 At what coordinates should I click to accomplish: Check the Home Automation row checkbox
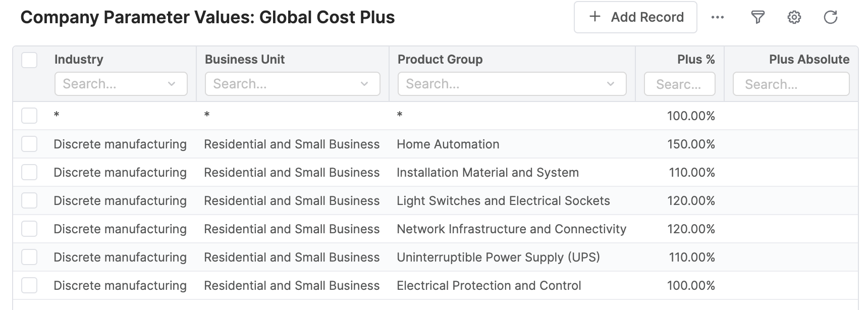click(x=29, y=144)
